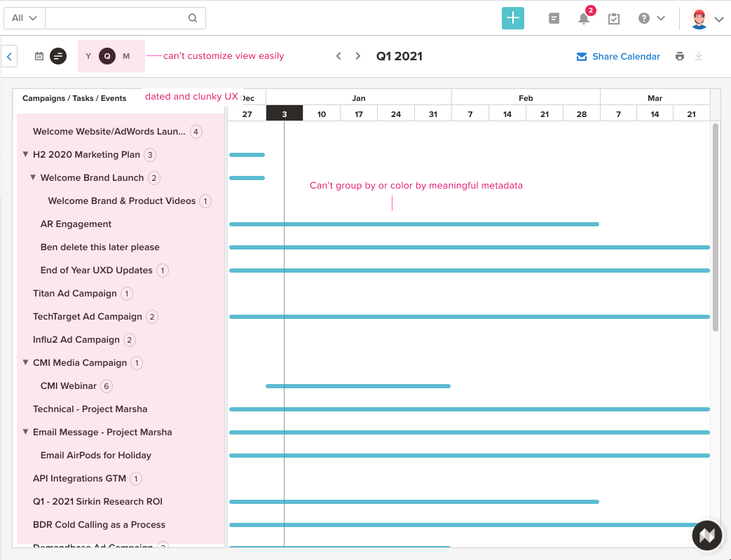Collapse Welcome Brand Launch row
The height and width of the screenshot is (560, 731).
33,177
